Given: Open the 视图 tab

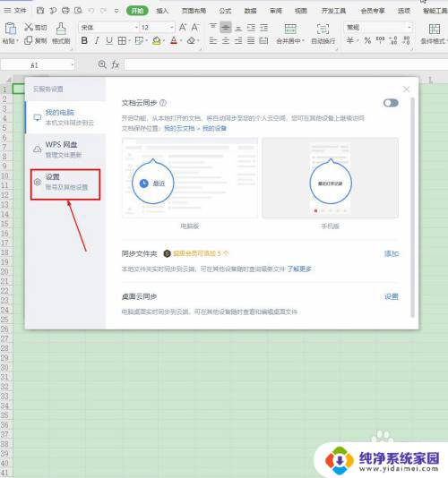Looking at the screenshot, I should click(300, 11).
